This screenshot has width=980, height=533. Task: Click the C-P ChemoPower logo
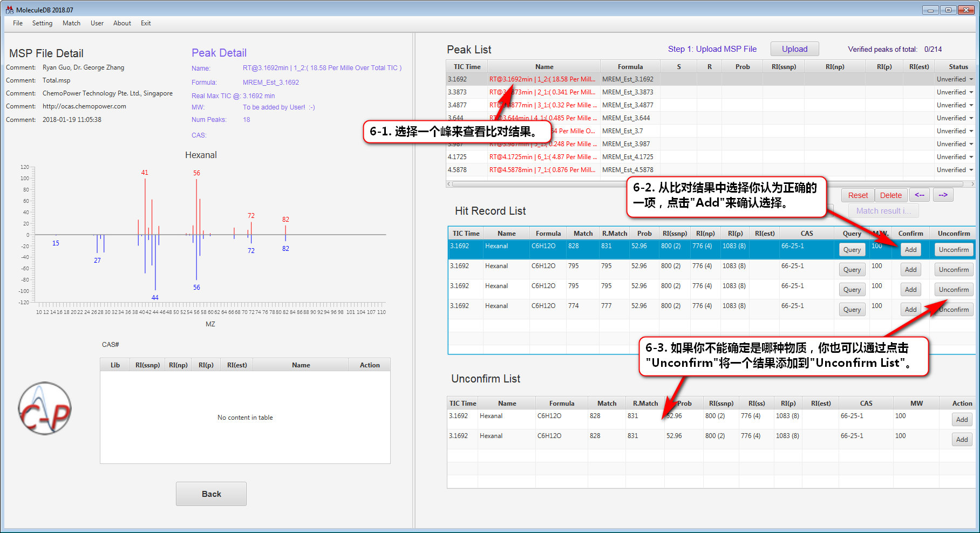click(x=45, y=408)
